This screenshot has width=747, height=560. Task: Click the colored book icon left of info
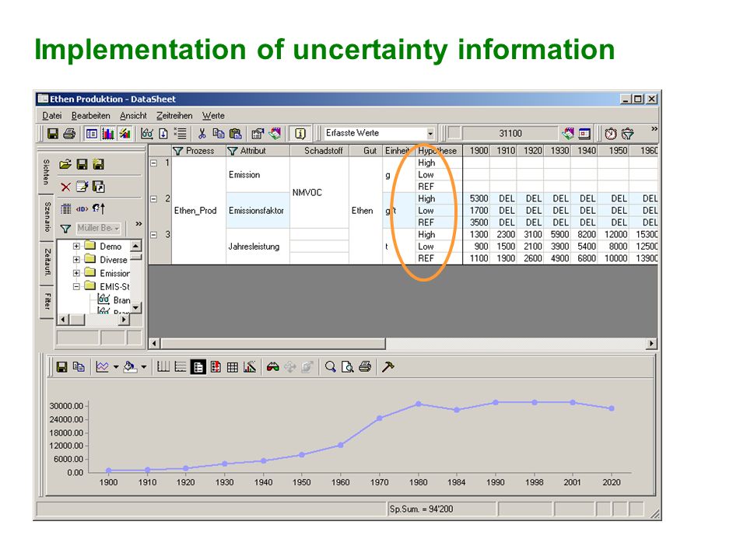(275, 134)
